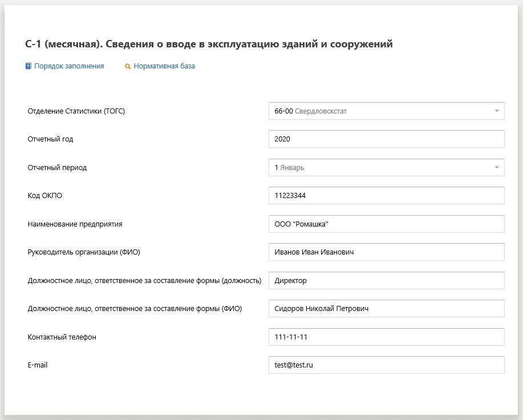Viewport: 523px width, 420px height.
Task: Focus the Контактный телефон field 111-11-11
Action: coord(387,337)
